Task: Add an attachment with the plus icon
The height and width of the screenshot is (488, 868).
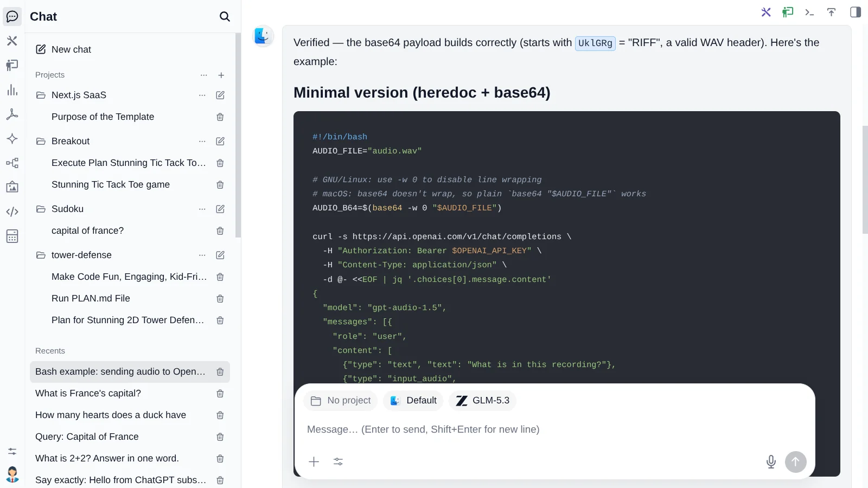Action: [314, 462]
